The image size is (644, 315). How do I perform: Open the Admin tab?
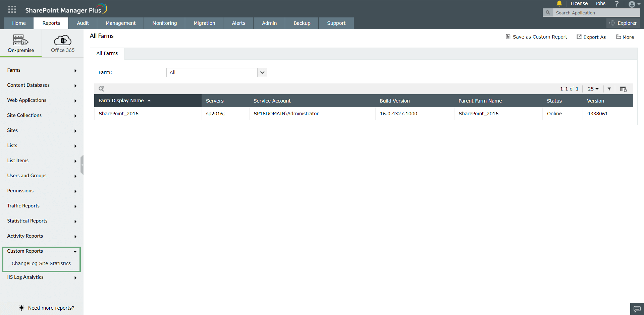(269, 23)
